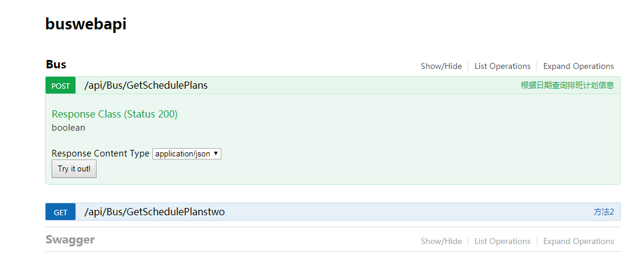644x256 pixels.
Task: Click Swagger section List Operations link
Action: click(502, 241)
